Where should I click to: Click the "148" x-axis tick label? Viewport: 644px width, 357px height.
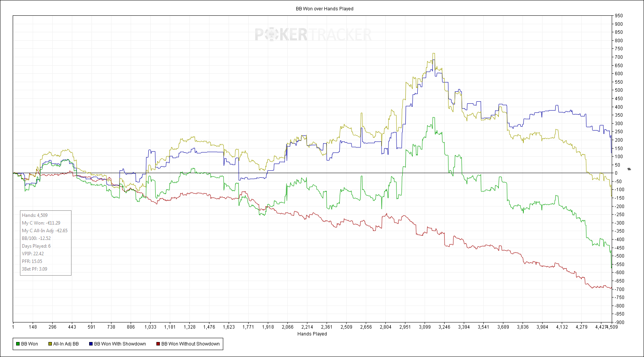tap(33, 327)
